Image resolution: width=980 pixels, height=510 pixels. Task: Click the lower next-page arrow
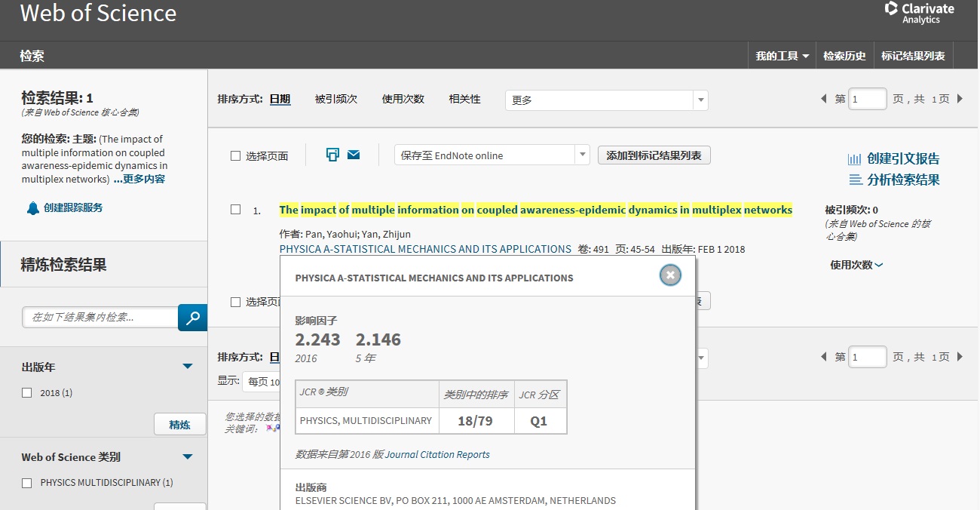click(960, 357)
